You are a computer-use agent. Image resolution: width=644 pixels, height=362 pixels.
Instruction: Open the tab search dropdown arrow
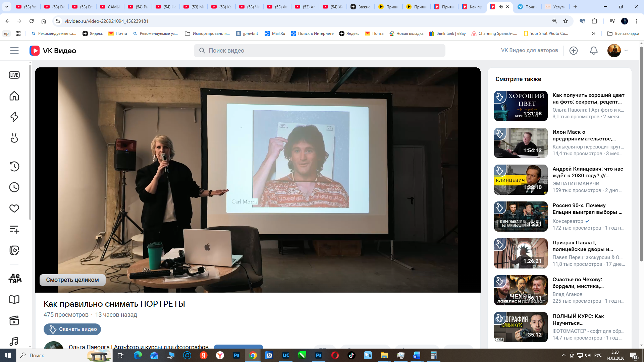[6, 7]
